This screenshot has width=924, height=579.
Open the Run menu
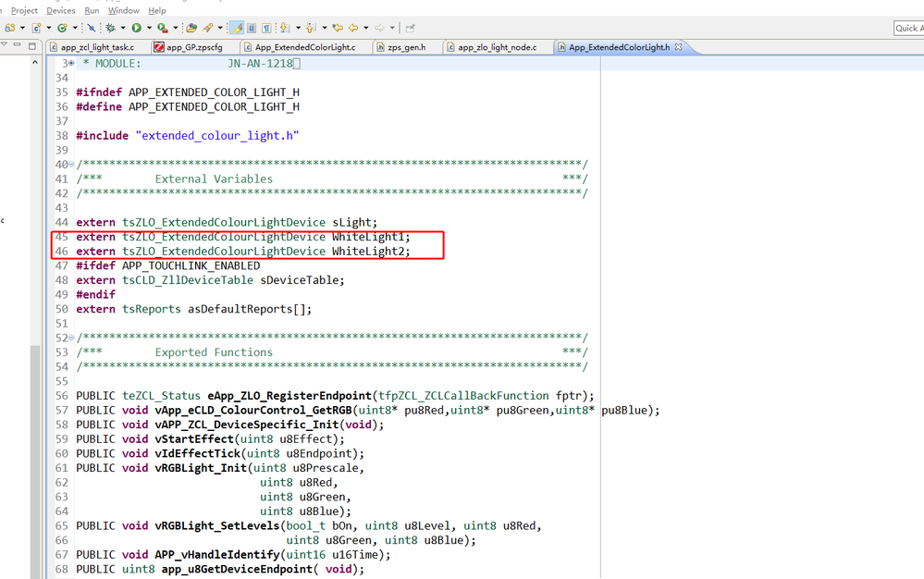92,10
